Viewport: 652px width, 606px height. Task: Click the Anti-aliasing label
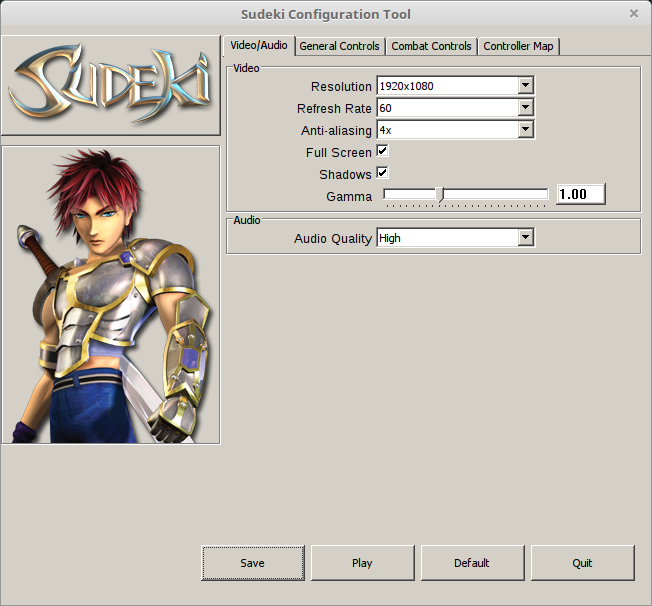coord(336,131)
